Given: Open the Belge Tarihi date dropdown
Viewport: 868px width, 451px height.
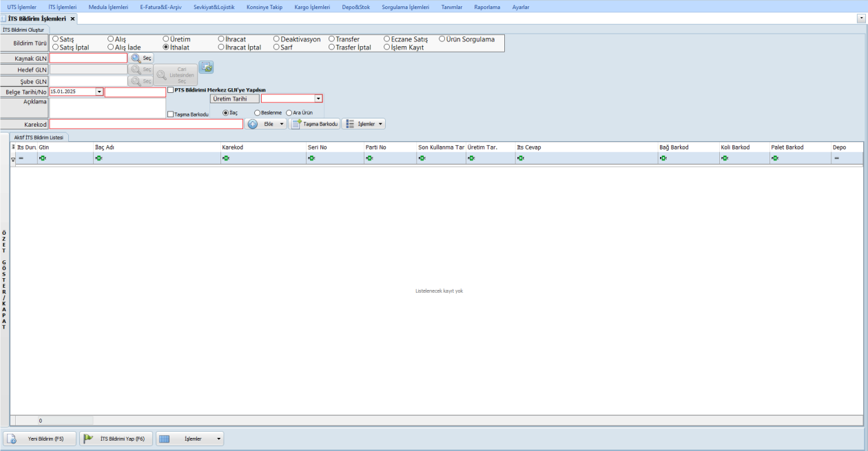Looking at the screenshot, I should coord(99,92).
